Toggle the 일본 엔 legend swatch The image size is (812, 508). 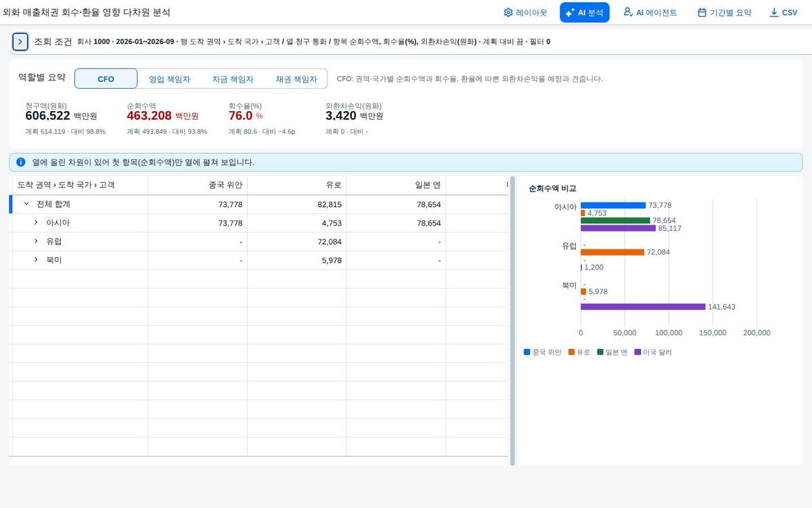[600, 352]
